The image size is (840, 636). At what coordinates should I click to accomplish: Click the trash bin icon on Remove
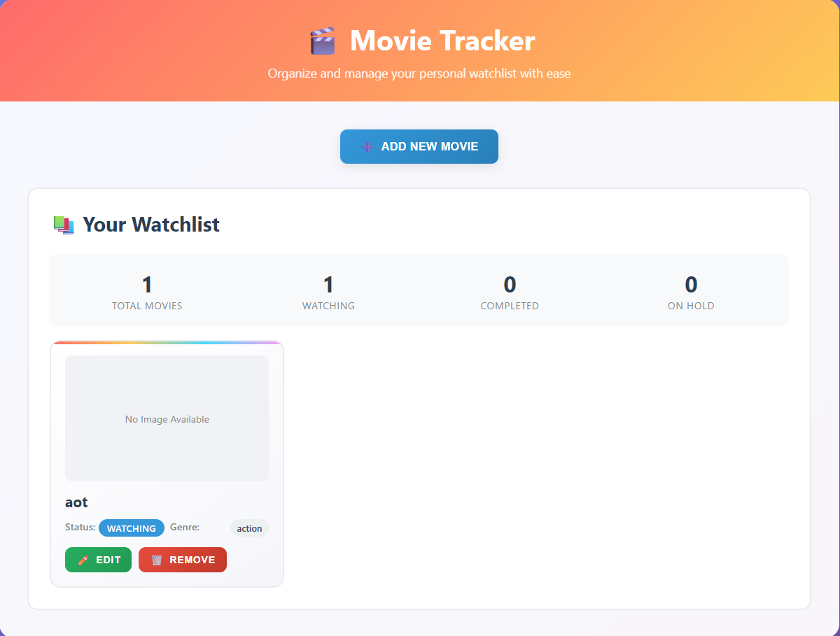[x=157, y=560]
